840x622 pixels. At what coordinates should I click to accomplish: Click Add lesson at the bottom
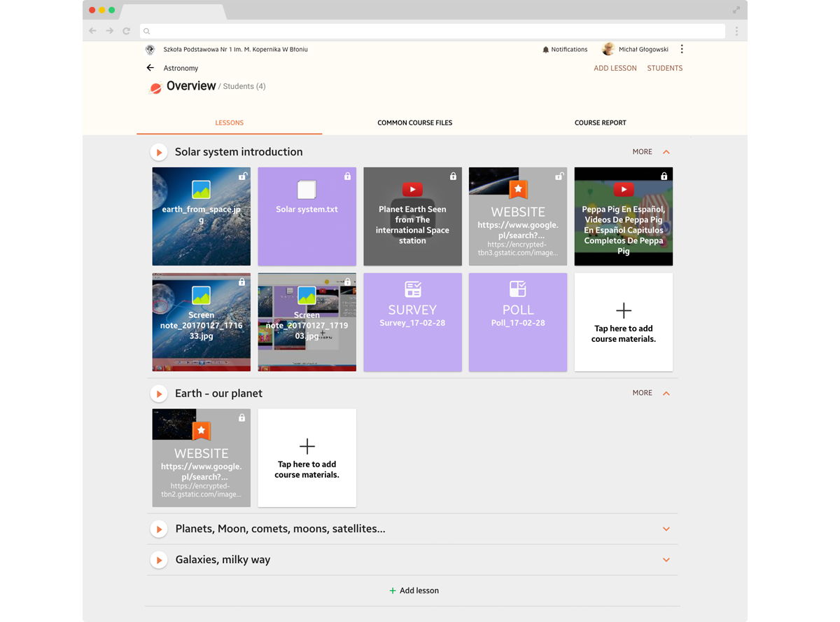[x=414, y=590]
